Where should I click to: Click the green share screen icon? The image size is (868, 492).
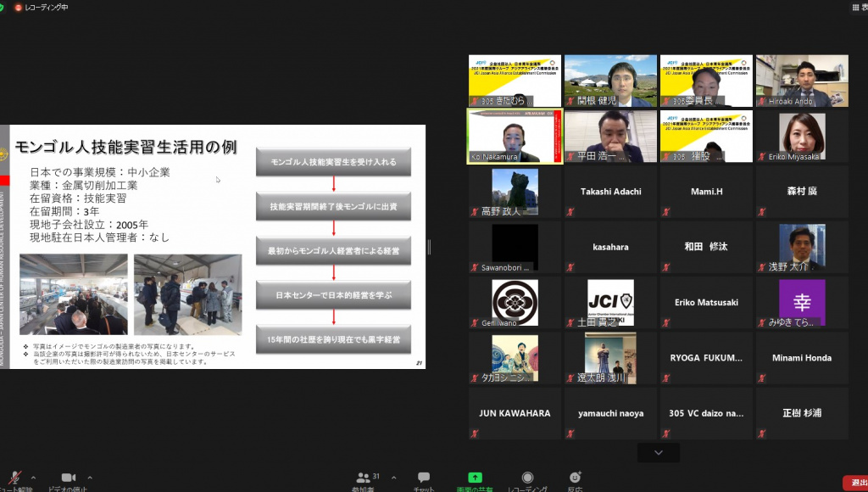[x=475, y=478]
